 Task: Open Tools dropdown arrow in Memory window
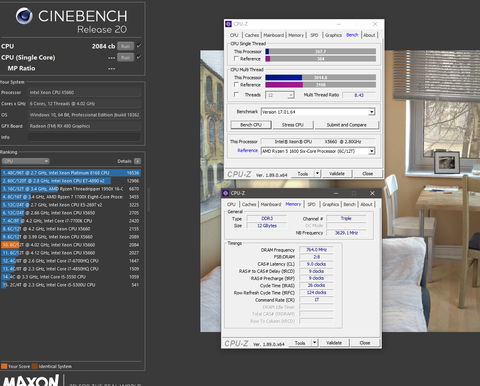314,343
